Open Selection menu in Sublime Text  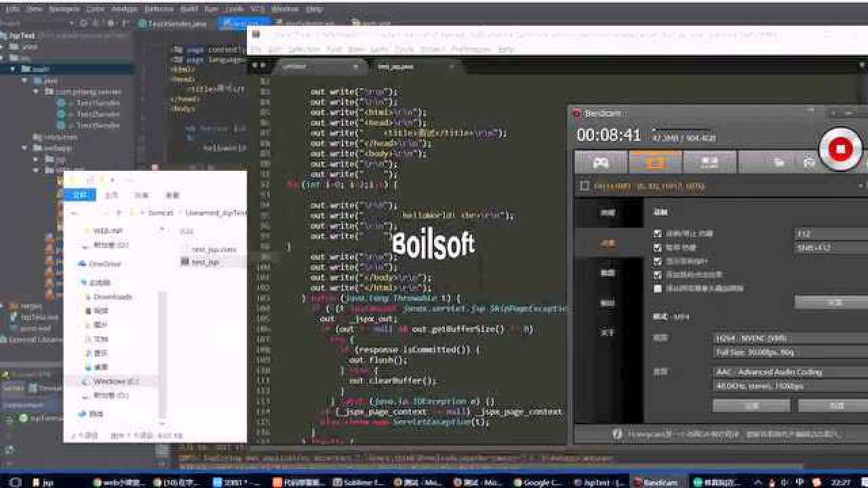[x=304, y=49]
